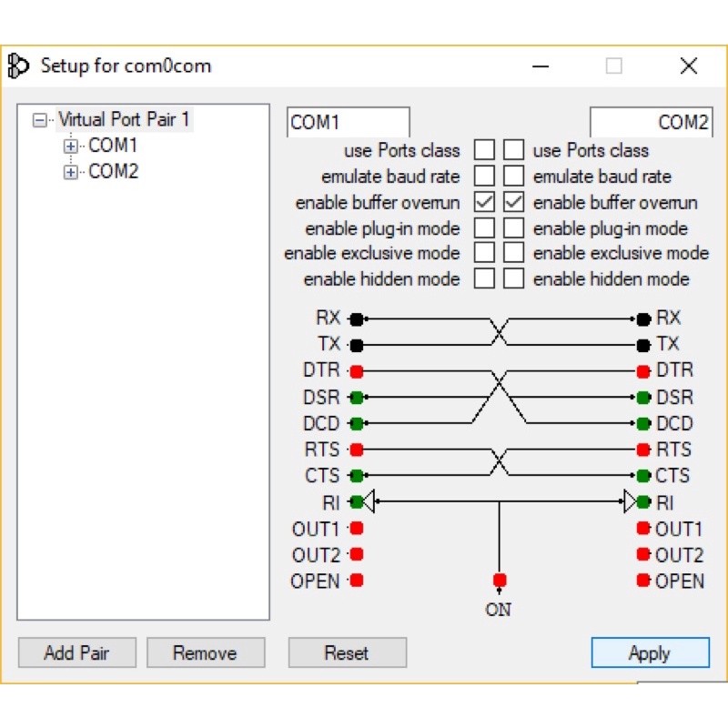This screenshot has height=728, width=728.
Task: Click COM2's green DCD pin dot
Action: click(x=643, y=423)
